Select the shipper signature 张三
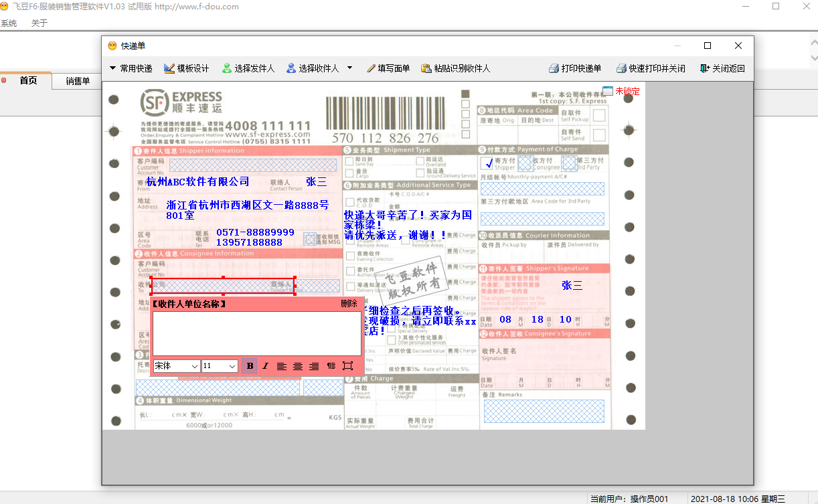 coord(572,285)
